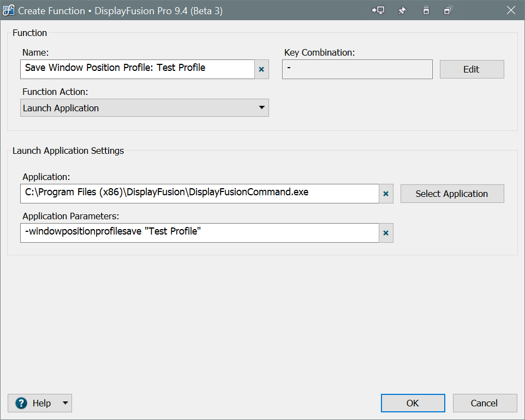Viewport: 525px width, 420px height.
Task: Expand the Help button dropdown arrow
Action: (x=65, y=403)
